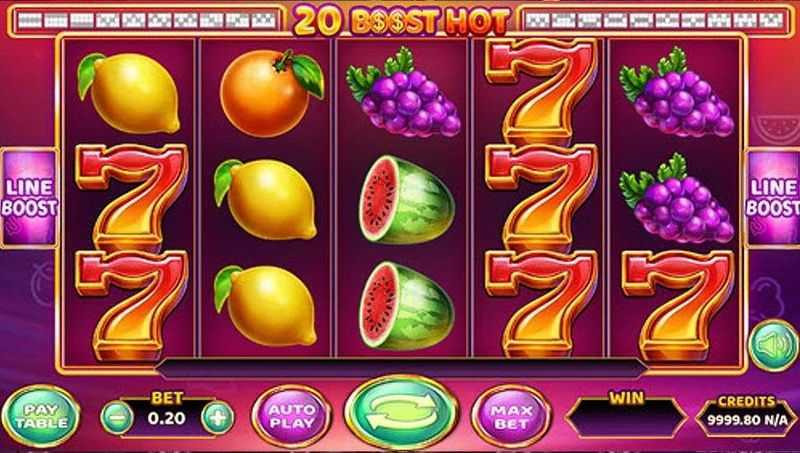This screenshot has width=800, height=453.
Task: Click the top-left lemon symbol
Action: (129, 93)
